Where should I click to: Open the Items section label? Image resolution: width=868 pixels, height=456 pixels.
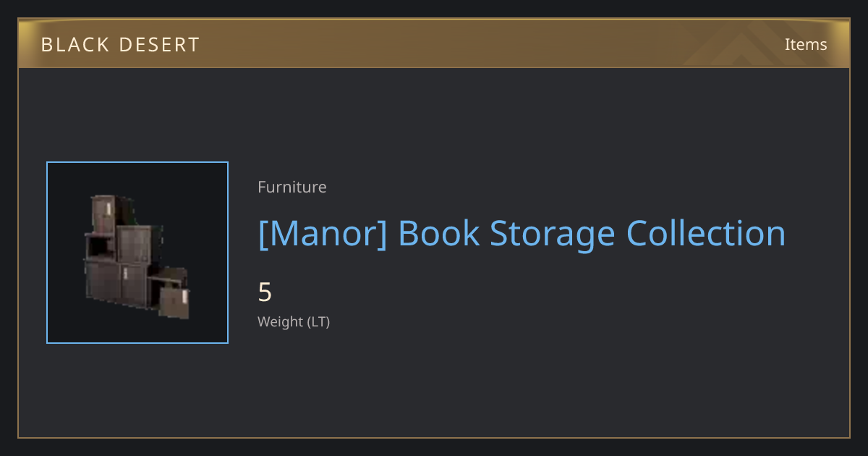pyautogui.click(x=806, y=44)
